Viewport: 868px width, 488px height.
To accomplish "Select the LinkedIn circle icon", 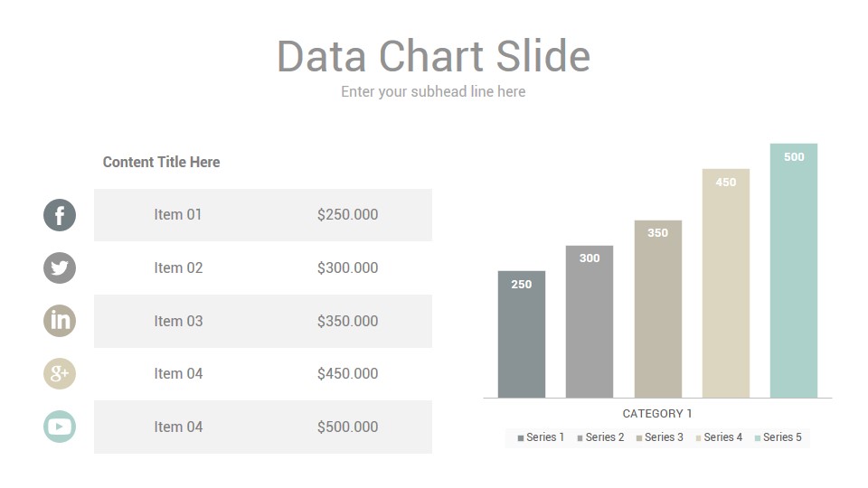I will [x=60, y=321].
